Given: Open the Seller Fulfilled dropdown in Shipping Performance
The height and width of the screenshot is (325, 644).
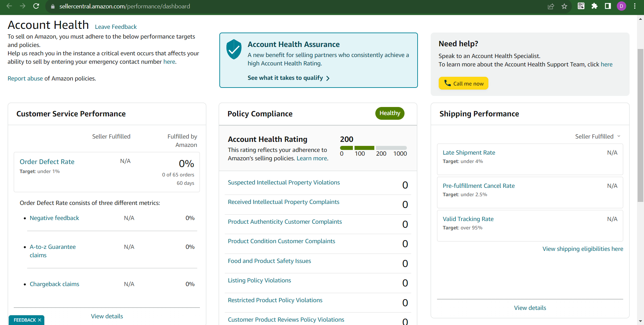Looking at the screenshot, I should click(x=598, y=137).
